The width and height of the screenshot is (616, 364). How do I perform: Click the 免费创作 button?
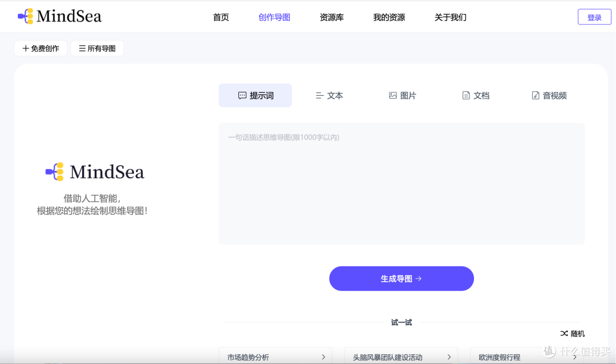41,48
